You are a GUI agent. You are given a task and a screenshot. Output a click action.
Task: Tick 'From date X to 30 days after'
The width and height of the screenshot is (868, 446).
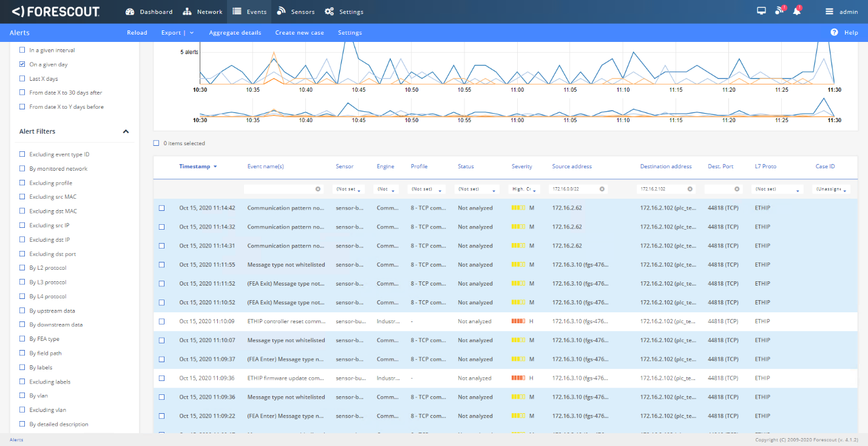pos(22,92)
